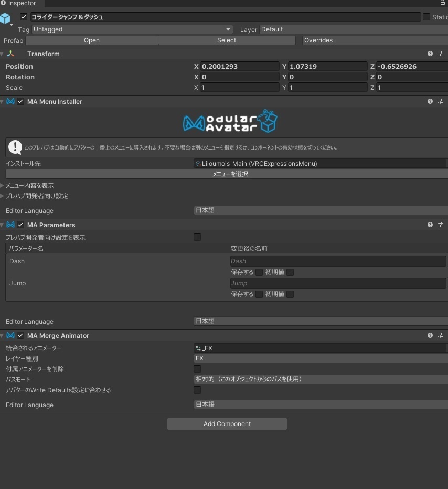Collapse the MA Menu Installer component
Screen dimensions: 448x489
[x=2, y=101]
